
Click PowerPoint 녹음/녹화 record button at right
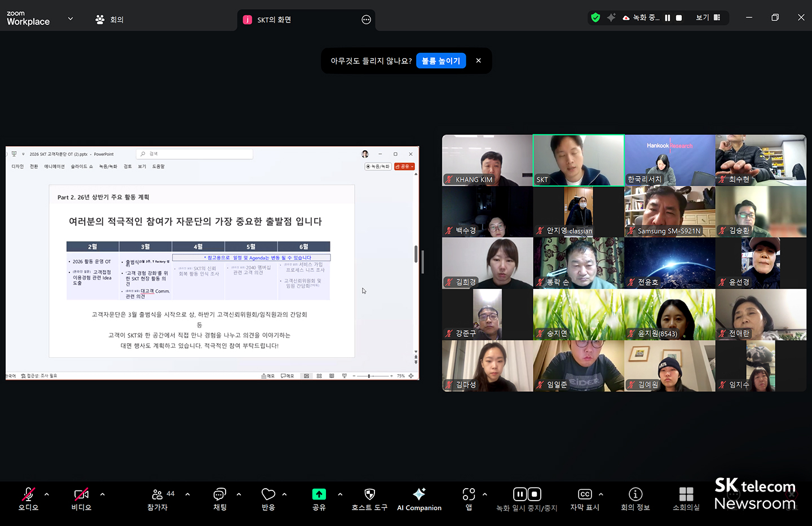point(378,166)
